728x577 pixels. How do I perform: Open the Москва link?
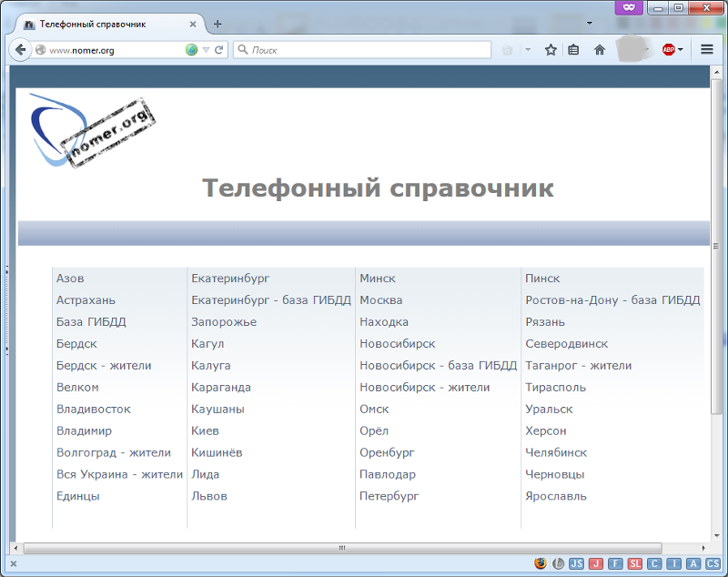click(381, 300)
